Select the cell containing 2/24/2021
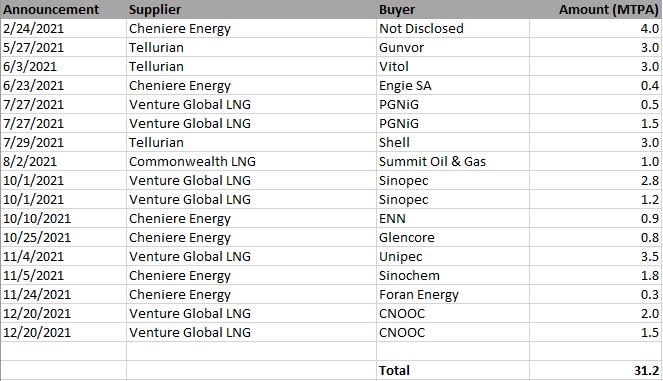663x381 pixels. [x=63, y=28]
